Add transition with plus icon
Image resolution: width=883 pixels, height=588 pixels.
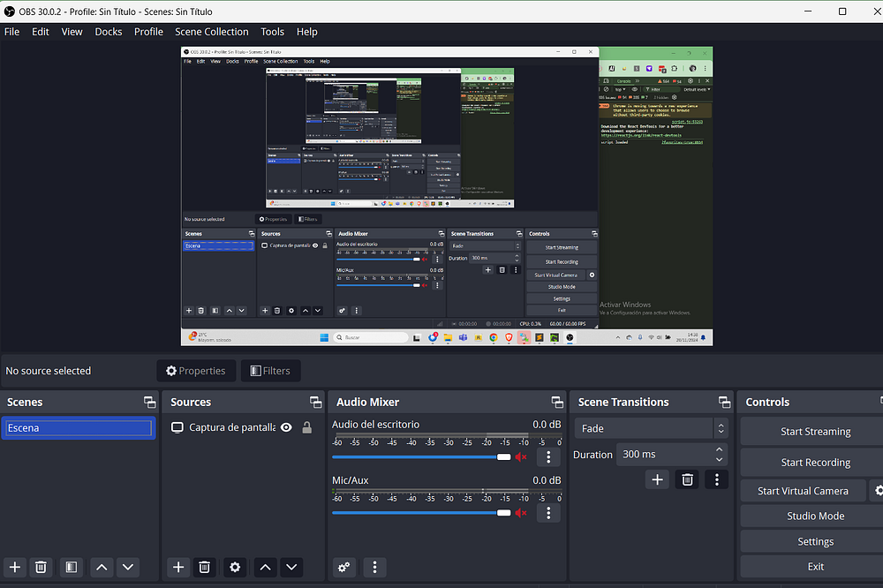tap(657, 480)
